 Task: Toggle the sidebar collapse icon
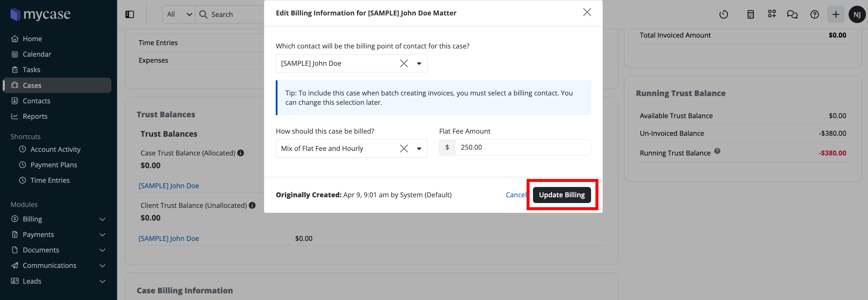tap(130, 15)
